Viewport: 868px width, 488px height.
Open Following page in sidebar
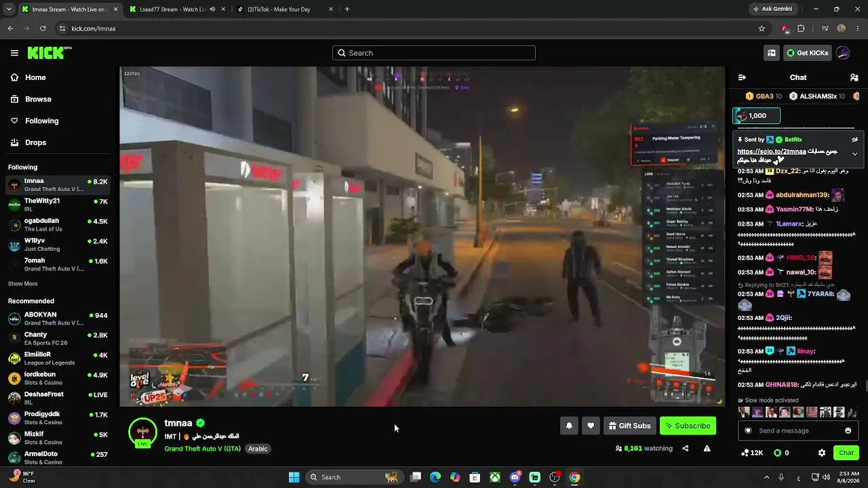pos(59,121)
